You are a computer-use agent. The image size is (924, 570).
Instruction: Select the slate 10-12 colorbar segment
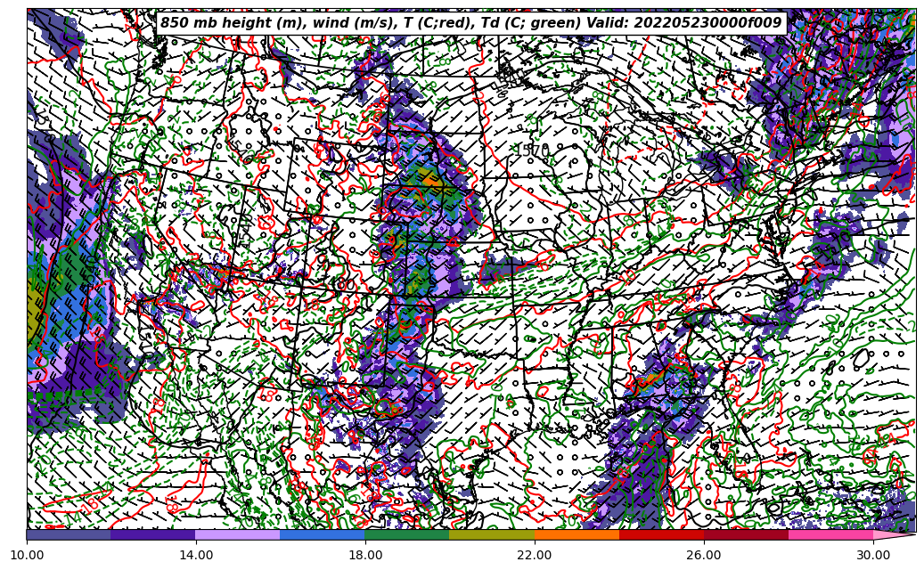click(x=69, y=535)
